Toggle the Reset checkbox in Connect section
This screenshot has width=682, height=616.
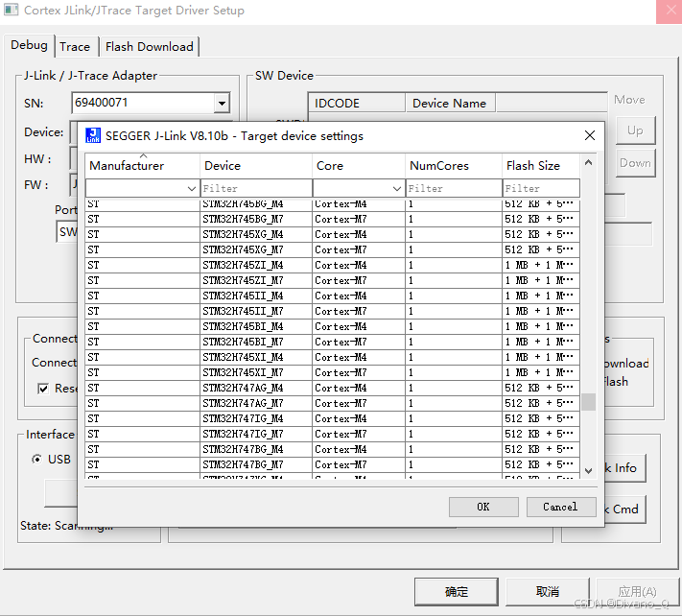(43, 389)
